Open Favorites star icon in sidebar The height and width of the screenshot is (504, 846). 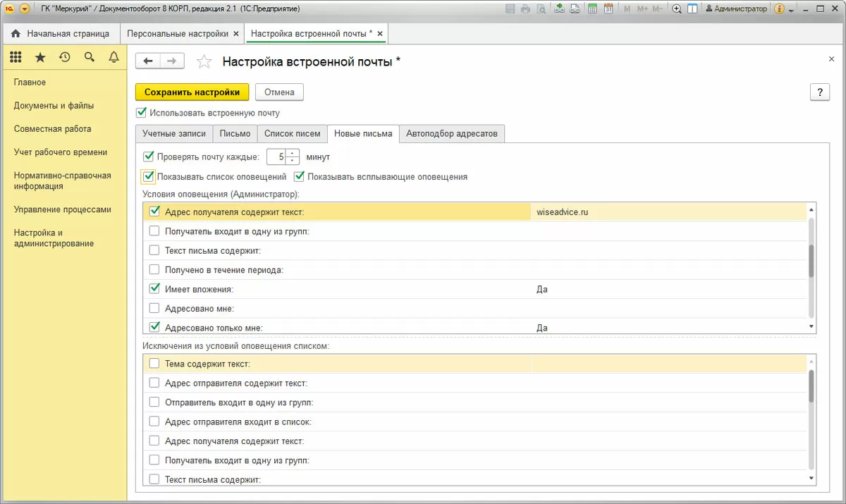pos(40,58)
